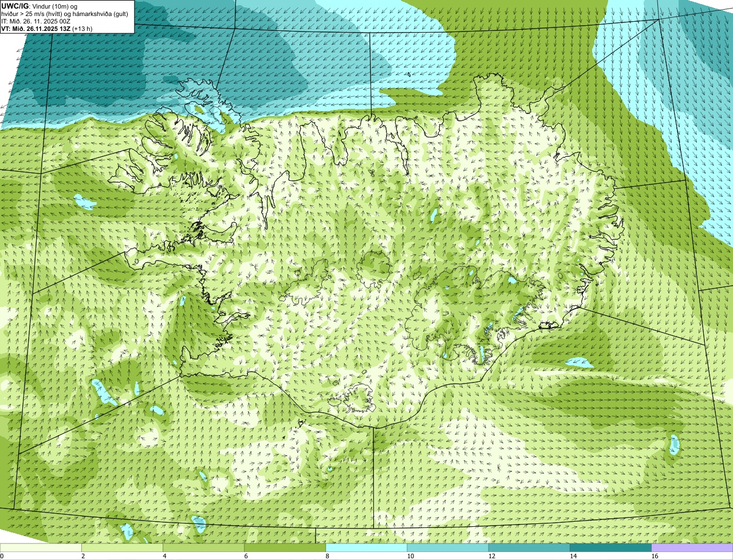Image resolution: width=733 pixels, height=560 pixels.
Task: Click the initial time 'IT: Mið. 26. 11. 2025 00Z'
Action: click(36, 21)
